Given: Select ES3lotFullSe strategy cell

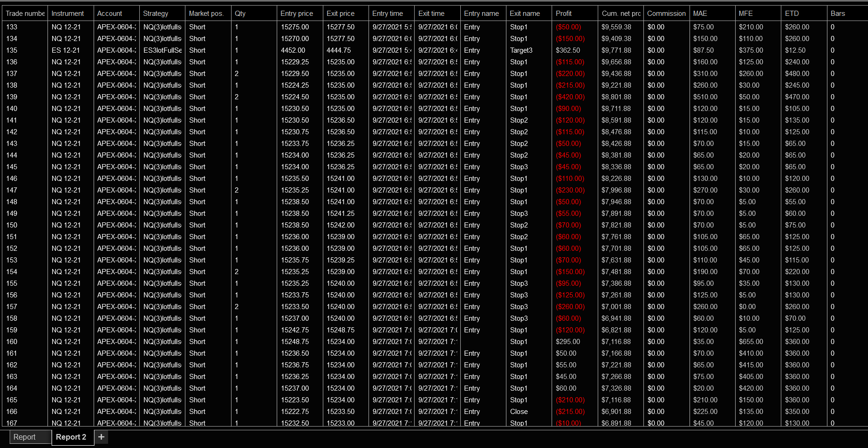Looking at the screenshot, I should [163, 50].
